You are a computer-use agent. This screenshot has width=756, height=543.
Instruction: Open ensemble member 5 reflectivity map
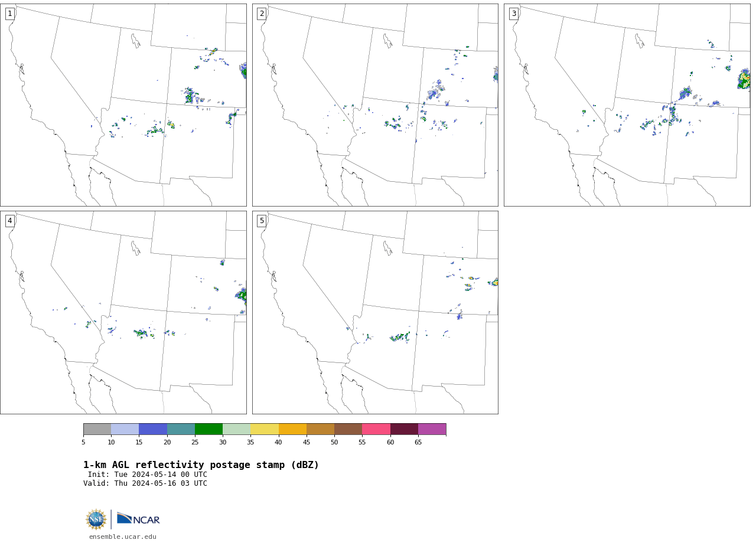375,312
